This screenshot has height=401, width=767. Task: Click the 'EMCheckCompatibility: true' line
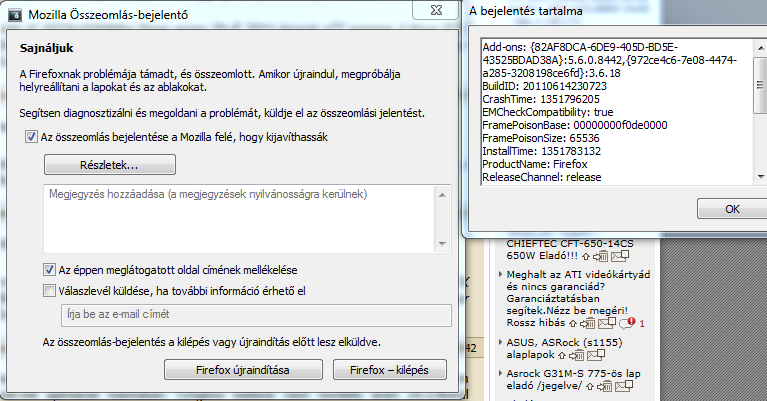click(548, 112)
